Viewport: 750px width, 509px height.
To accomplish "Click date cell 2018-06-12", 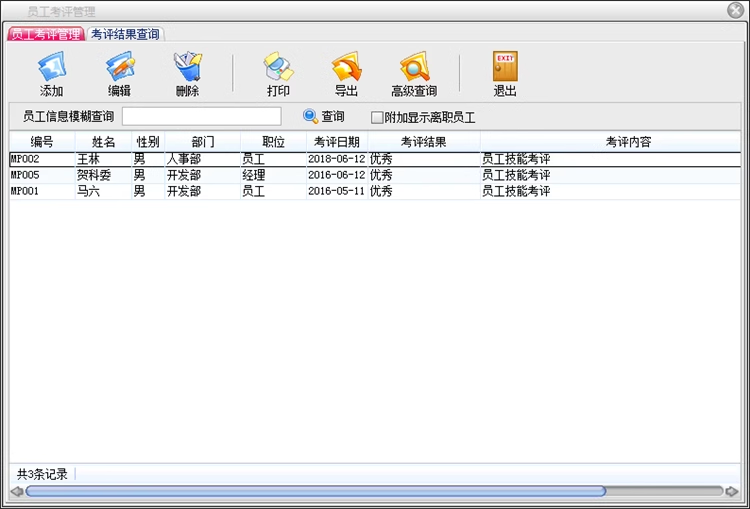I will (337, 159).
